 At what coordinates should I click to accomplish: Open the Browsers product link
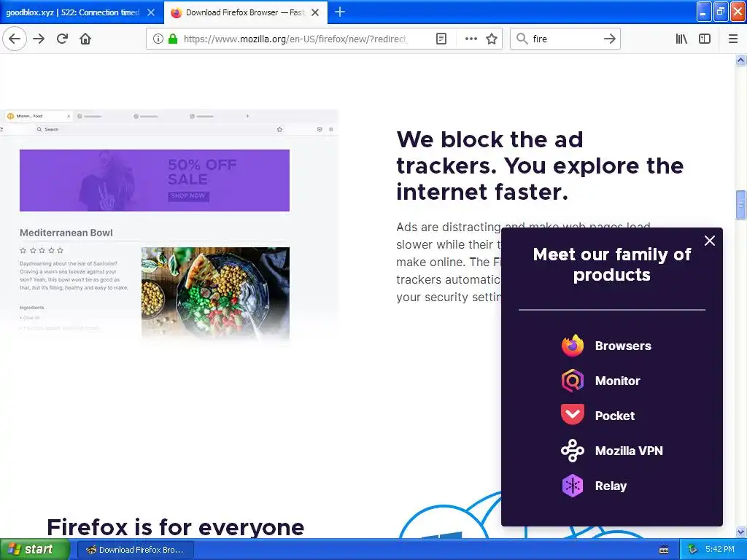point(623,346)
